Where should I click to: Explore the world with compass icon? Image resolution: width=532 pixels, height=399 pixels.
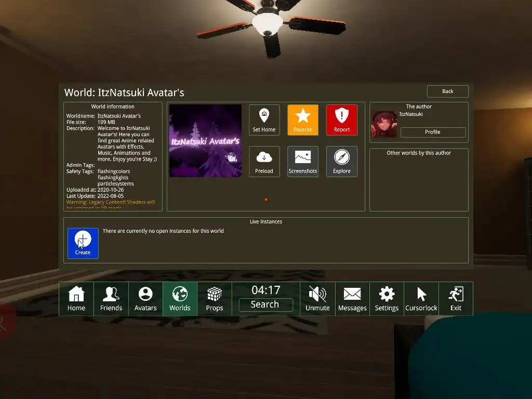coord(342,162)
